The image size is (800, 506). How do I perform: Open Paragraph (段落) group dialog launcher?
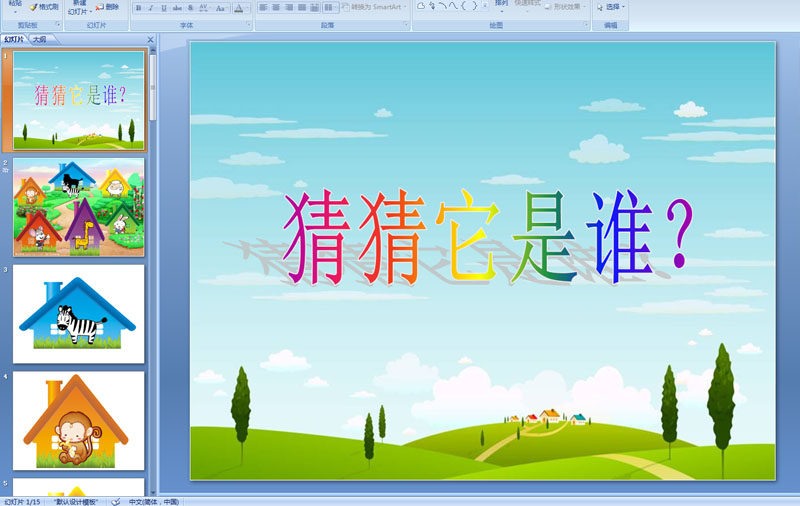pos(406,24)
